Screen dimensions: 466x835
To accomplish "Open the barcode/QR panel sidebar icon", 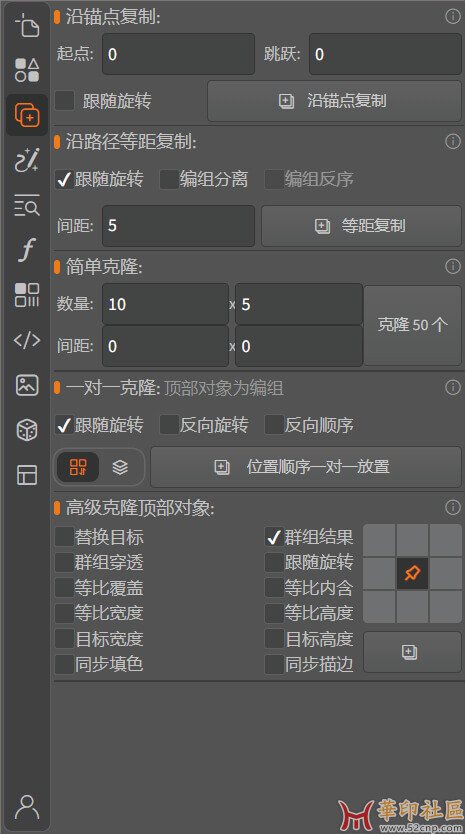I will pyautogui.click(x=27, y=294).
